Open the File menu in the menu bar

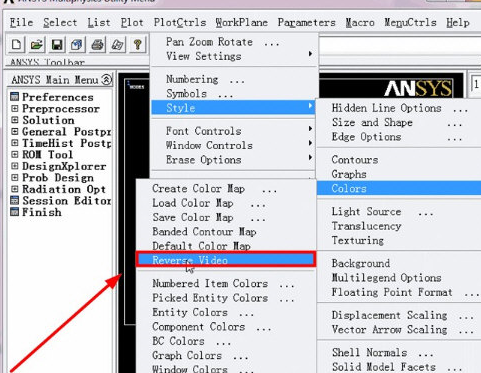click(x=21, y=23)
